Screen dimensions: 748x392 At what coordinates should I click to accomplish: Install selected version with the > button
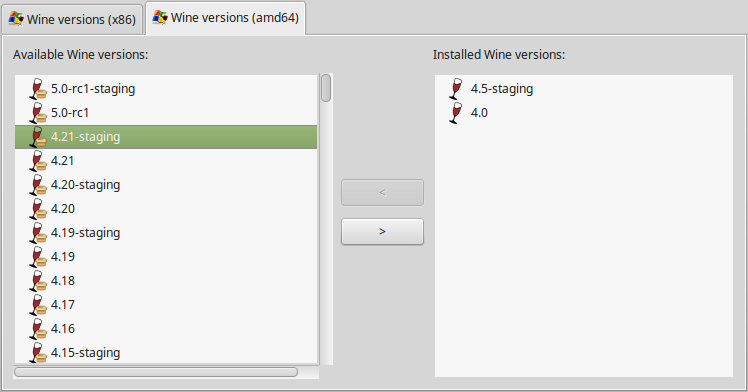point(382,231)
